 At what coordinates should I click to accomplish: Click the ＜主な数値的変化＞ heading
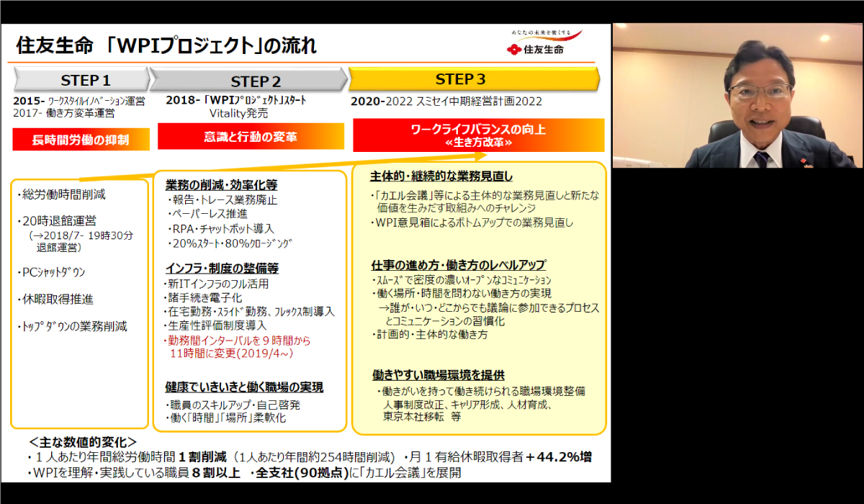[x=83, y=442]
